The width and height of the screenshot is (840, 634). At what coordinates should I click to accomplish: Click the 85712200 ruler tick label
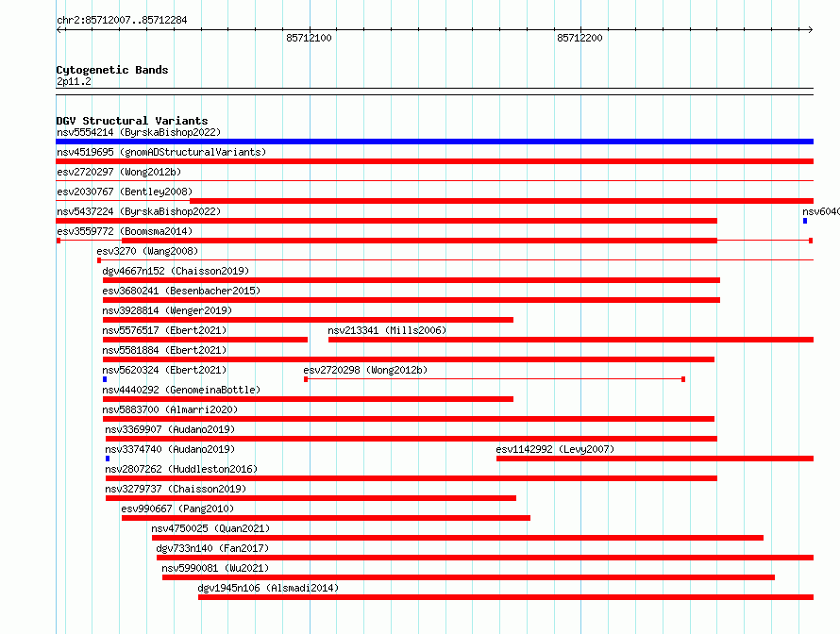pos(580,38)
